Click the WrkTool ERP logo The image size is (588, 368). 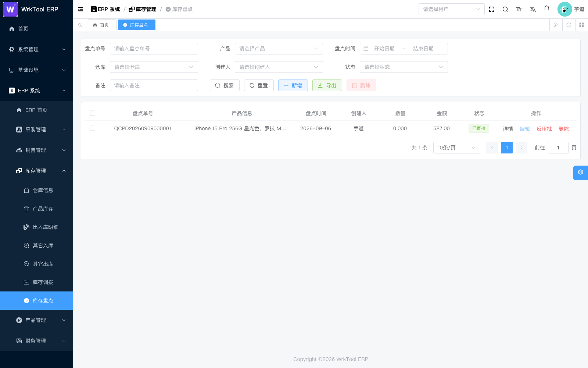(x=10, y=9)
